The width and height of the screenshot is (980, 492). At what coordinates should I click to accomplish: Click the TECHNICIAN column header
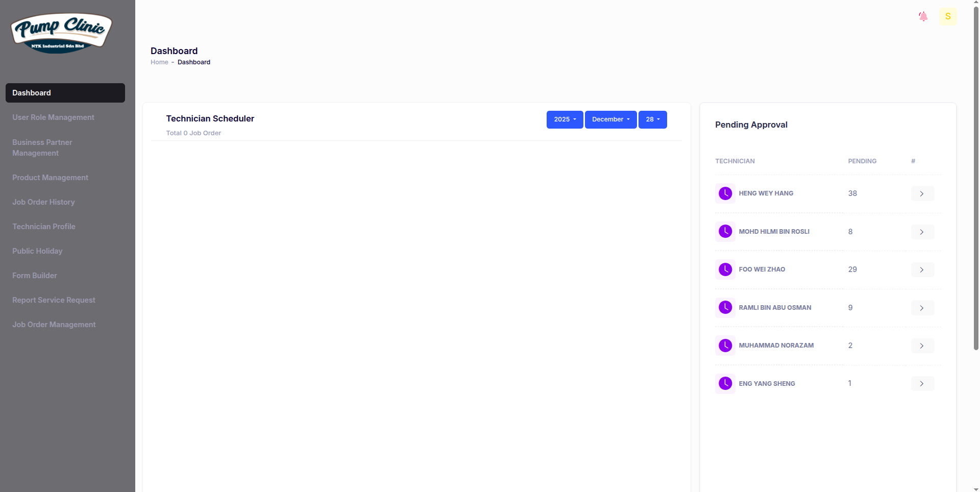click(x=734, y=161)
